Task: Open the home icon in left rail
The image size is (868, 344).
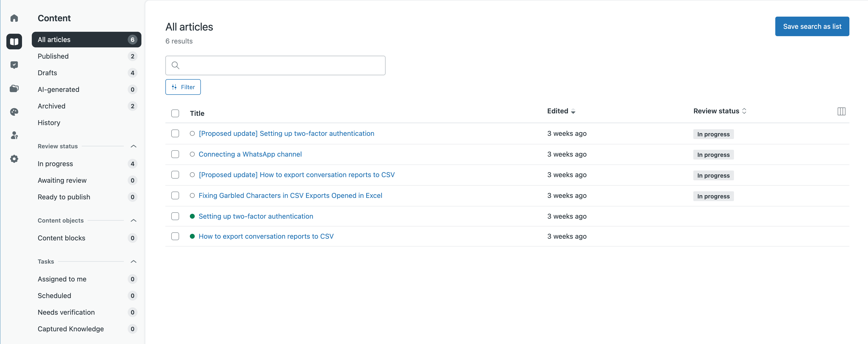Action: coord(14,18)
